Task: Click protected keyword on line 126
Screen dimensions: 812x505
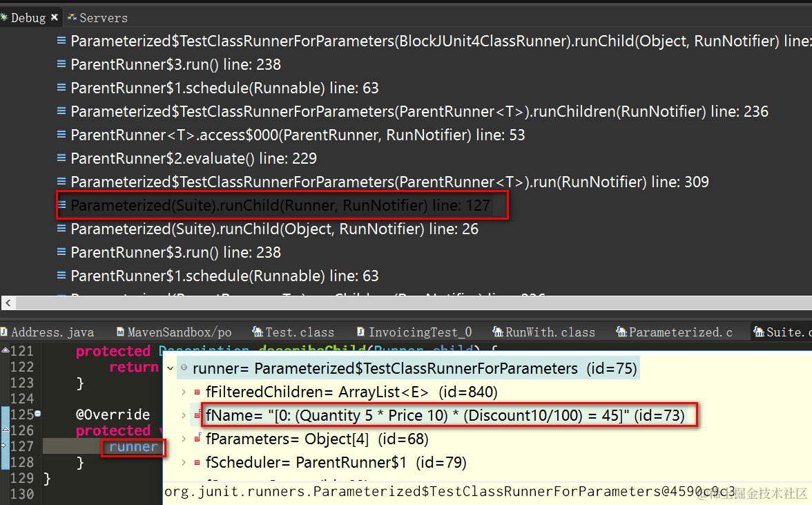Action: 113,431
